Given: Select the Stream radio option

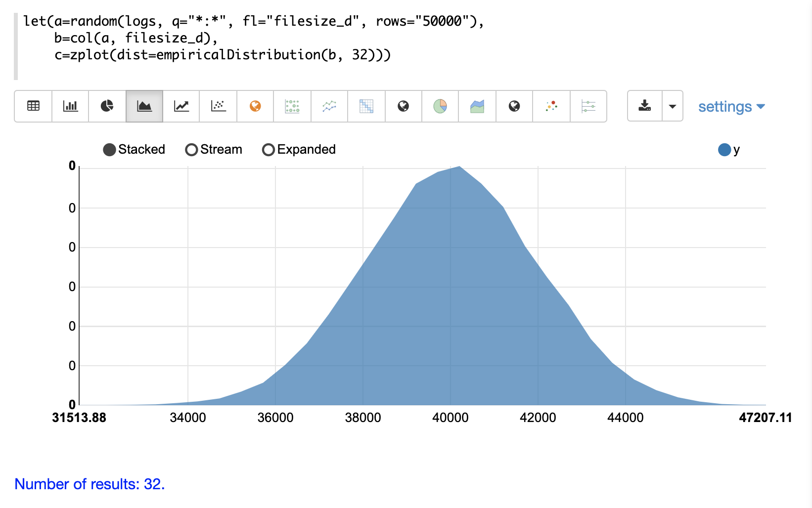Looking at the screenshot, I should point(191,150).
